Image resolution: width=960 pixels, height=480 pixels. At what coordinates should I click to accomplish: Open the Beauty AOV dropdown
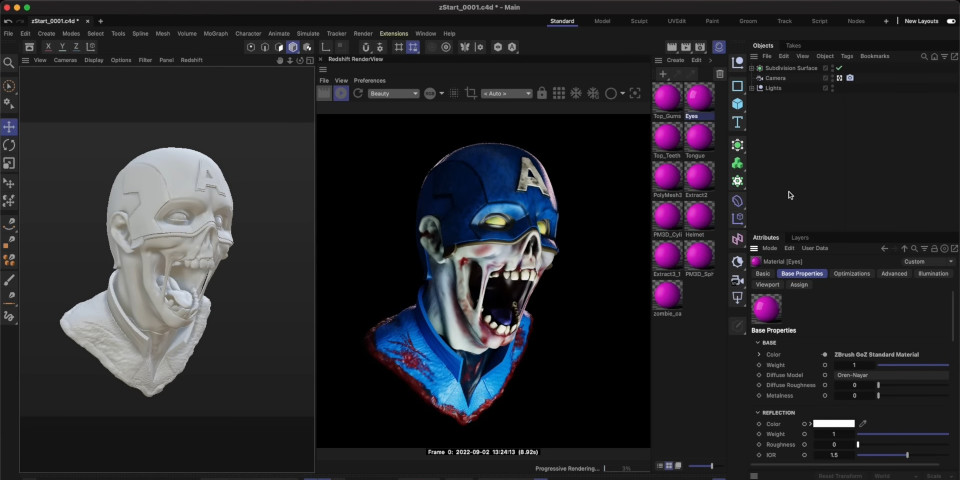(394, 94)
